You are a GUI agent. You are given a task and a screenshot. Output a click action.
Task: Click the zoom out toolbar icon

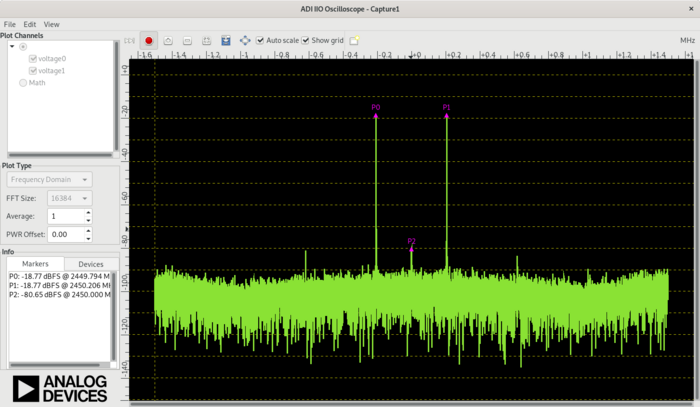[x=187, y=41]
